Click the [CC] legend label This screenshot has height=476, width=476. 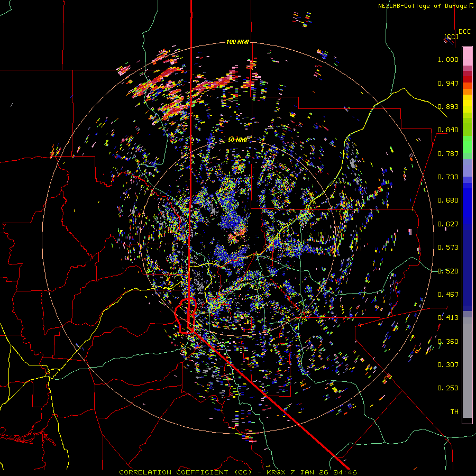click(x=452, y=36)
